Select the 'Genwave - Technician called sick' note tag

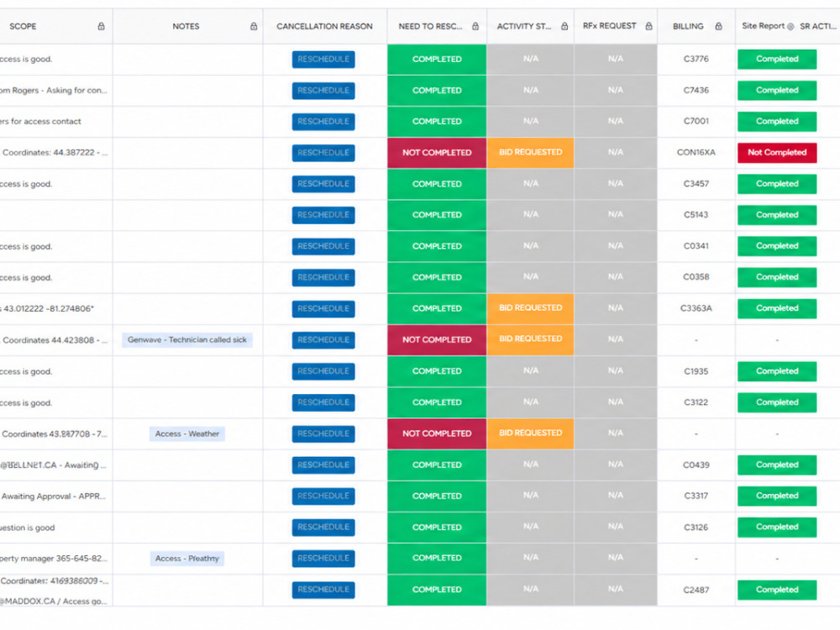coord(187,339)
